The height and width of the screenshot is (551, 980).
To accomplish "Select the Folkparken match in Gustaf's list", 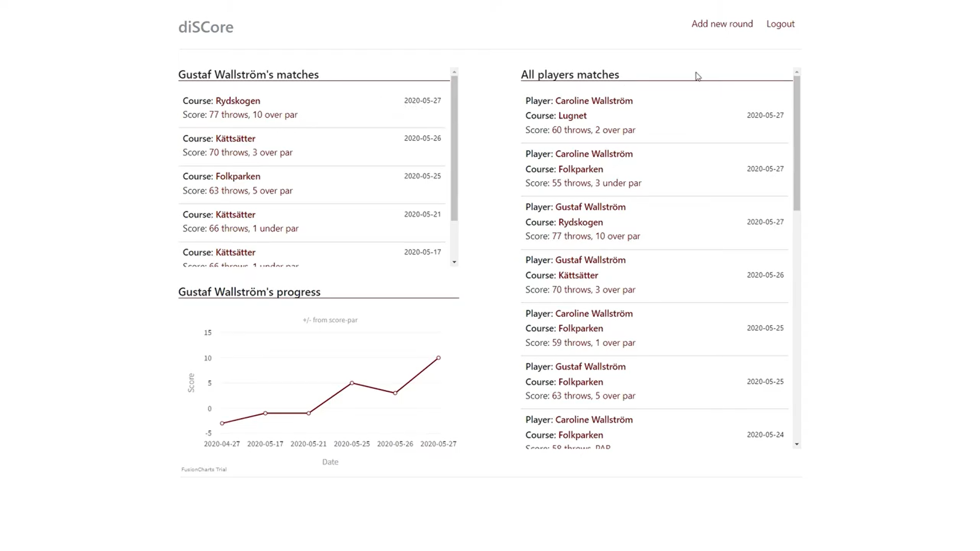I will point(312,184).
